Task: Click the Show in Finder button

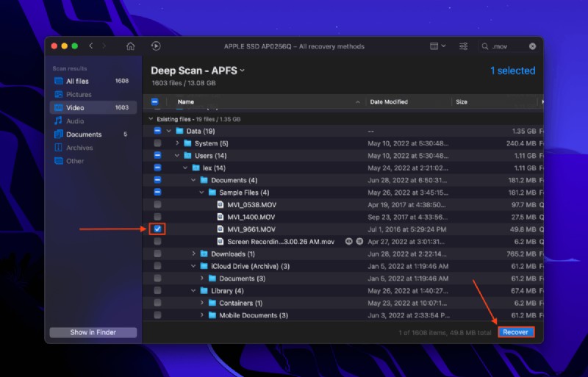Action: (93, 332)
